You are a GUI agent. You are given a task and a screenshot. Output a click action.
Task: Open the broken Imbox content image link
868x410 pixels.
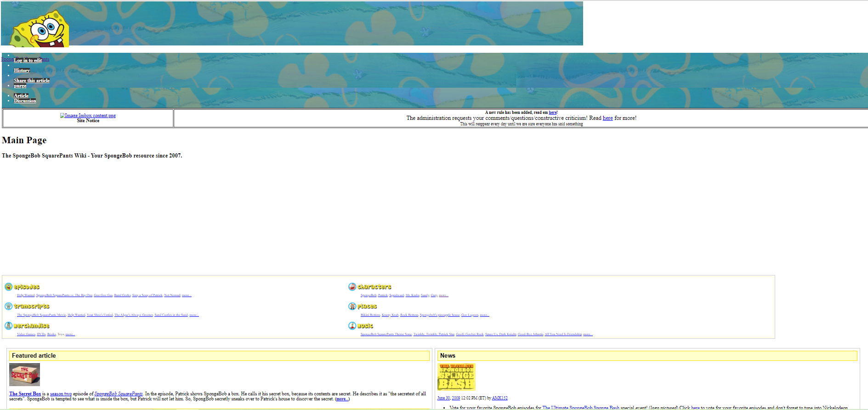tap(88, 115)
